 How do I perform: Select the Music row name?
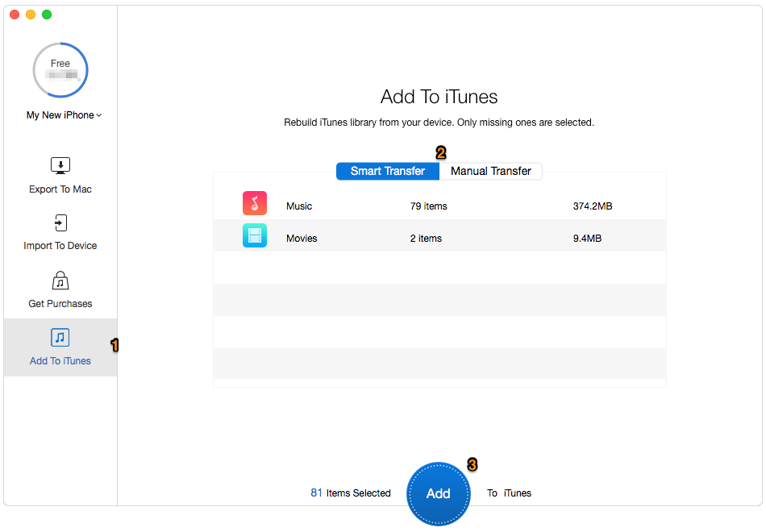pyautogui.click(x=299, y=206)
